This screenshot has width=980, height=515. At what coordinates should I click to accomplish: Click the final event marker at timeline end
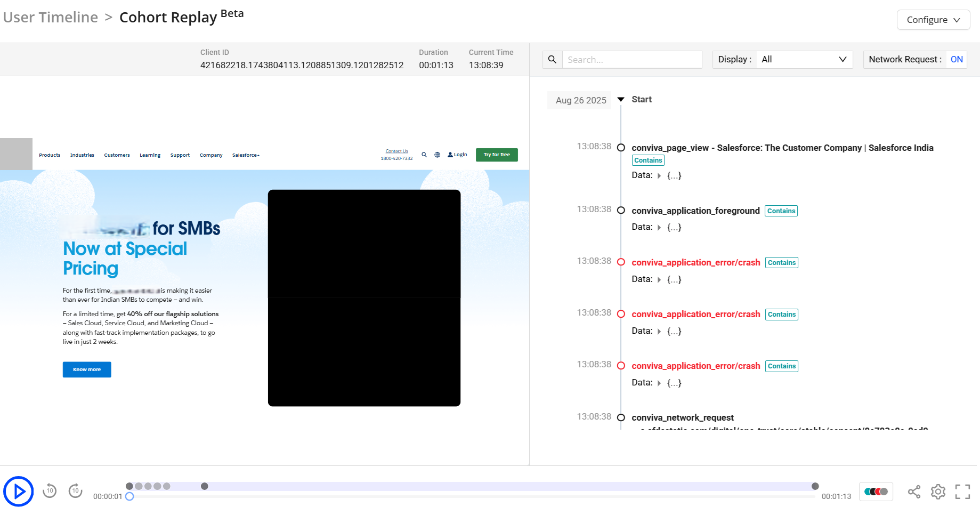[815, 486]
